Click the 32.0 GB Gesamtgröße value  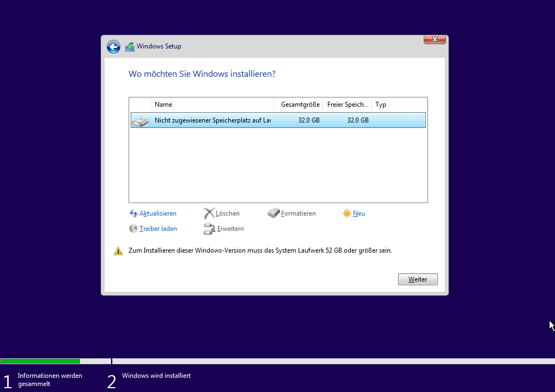coord(309,120)
